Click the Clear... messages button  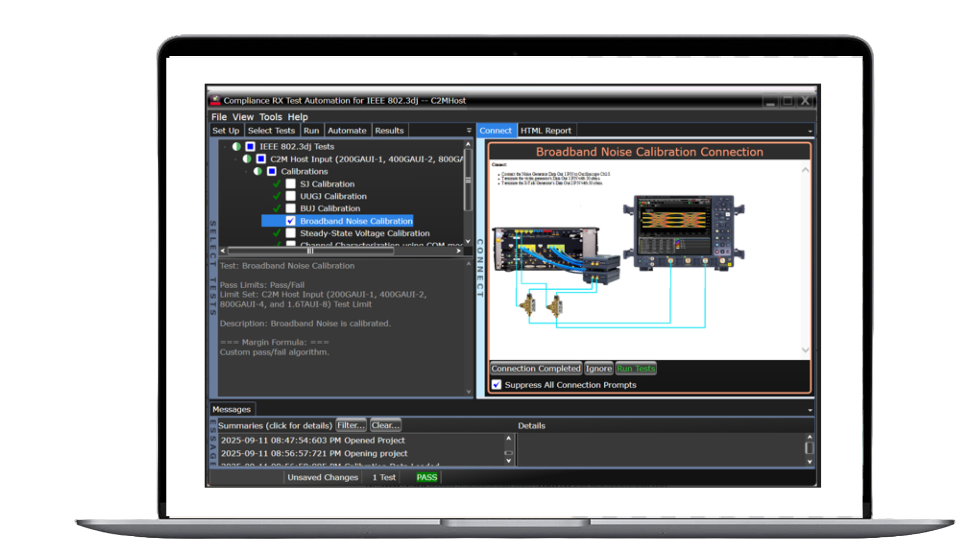[385, 425]
